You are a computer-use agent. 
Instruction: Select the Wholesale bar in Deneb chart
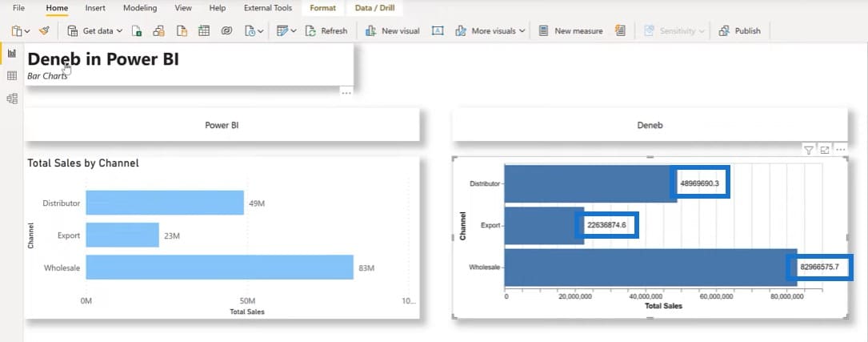point(650,268)
